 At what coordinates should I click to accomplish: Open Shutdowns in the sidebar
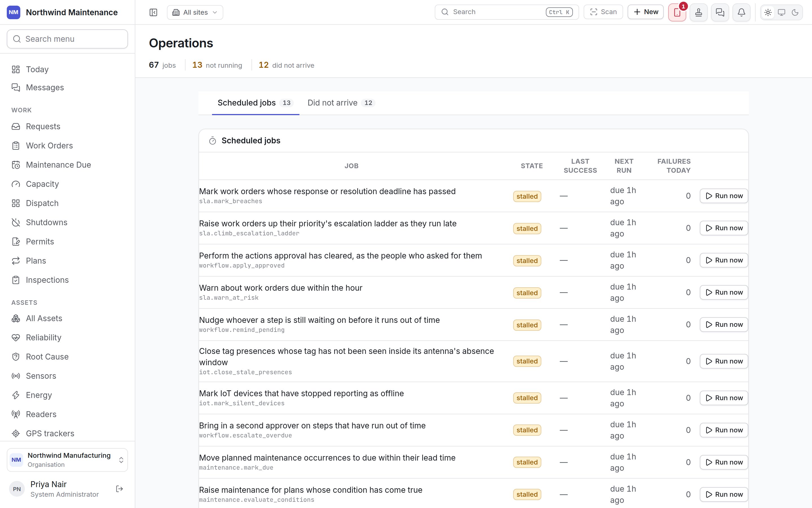(x=67, y=222)
